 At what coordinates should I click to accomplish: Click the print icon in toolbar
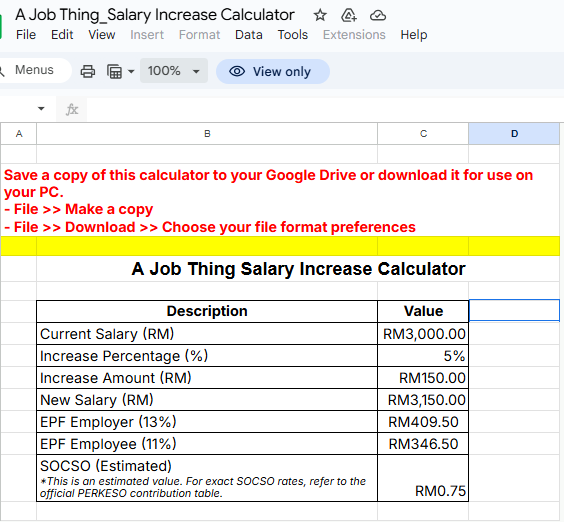coord(88,71)
